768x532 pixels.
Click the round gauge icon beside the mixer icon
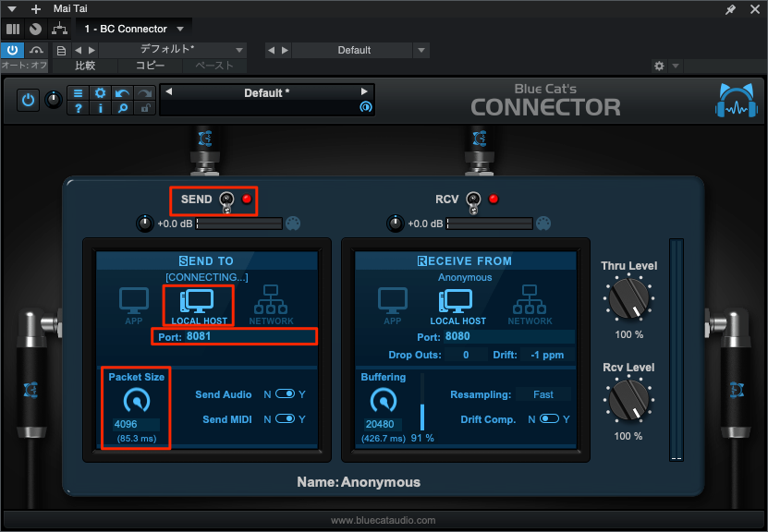pyautogui.click(x=35, y=29)
